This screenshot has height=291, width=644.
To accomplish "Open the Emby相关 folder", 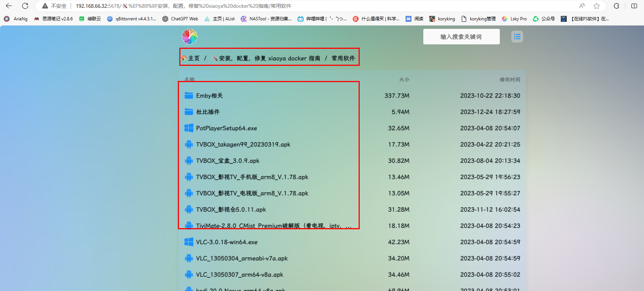I will point(209,96).
